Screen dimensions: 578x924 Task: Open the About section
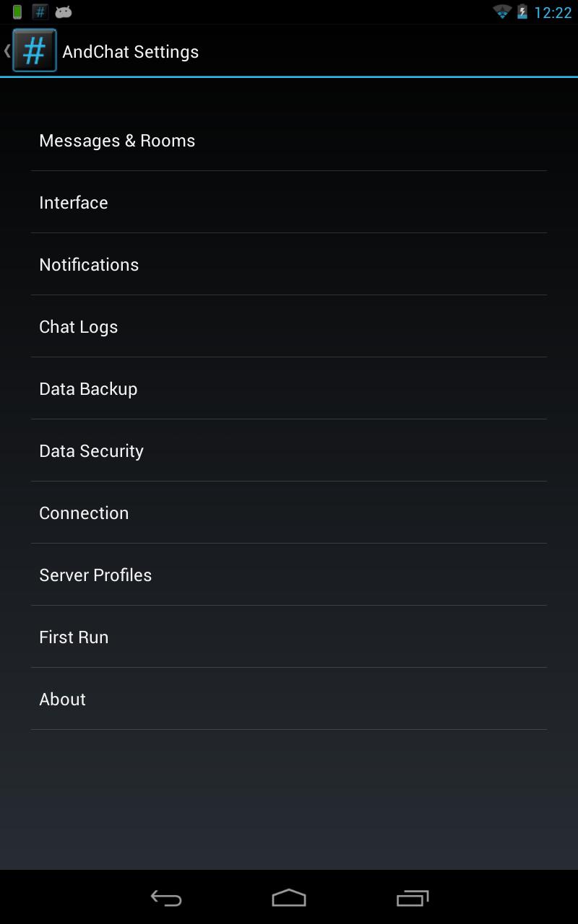coord(289,699)
